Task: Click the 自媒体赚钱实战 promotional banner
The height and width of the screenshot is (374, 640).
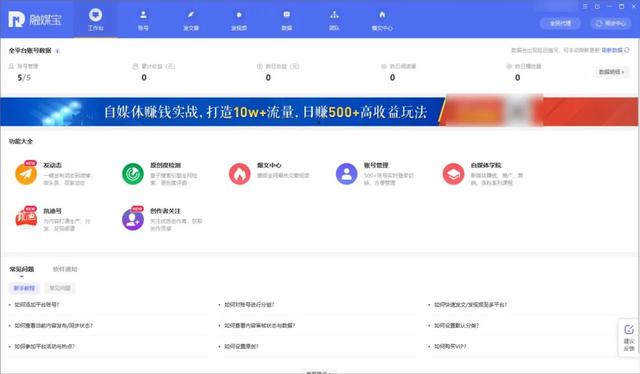Action: [319, 111]
